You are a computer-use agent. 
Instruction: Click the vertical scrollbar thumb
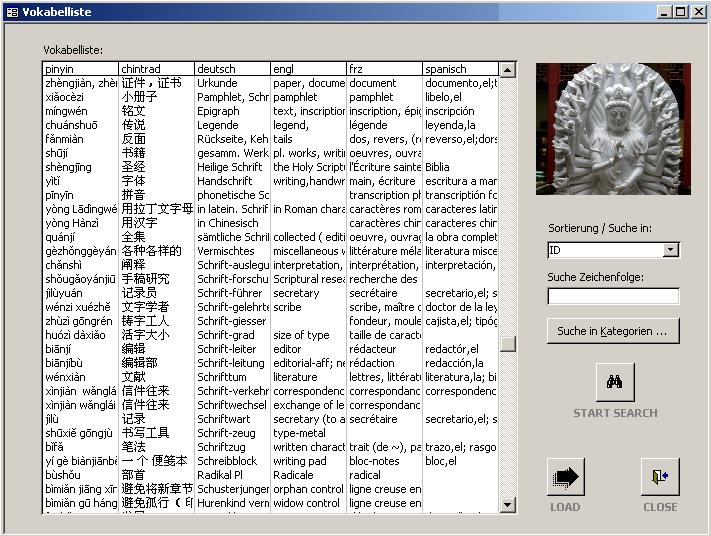click(508, 344)
